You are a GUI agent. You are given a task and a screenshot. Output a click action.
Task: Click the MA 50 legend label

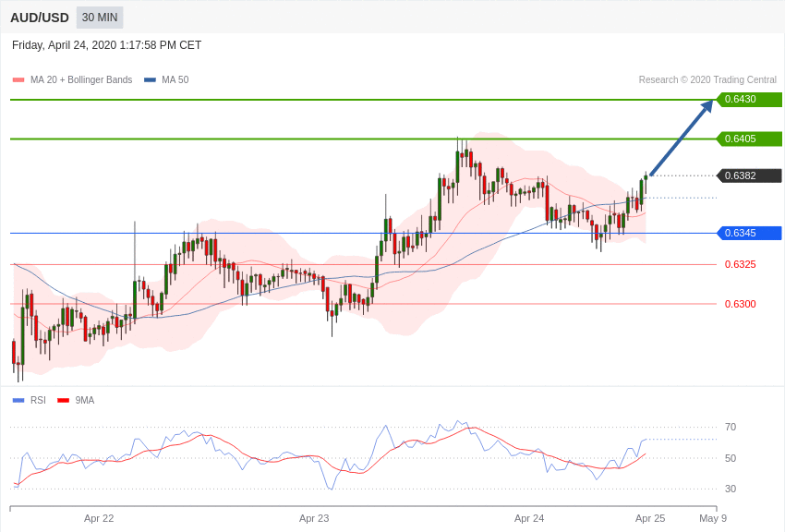point(175,79)
